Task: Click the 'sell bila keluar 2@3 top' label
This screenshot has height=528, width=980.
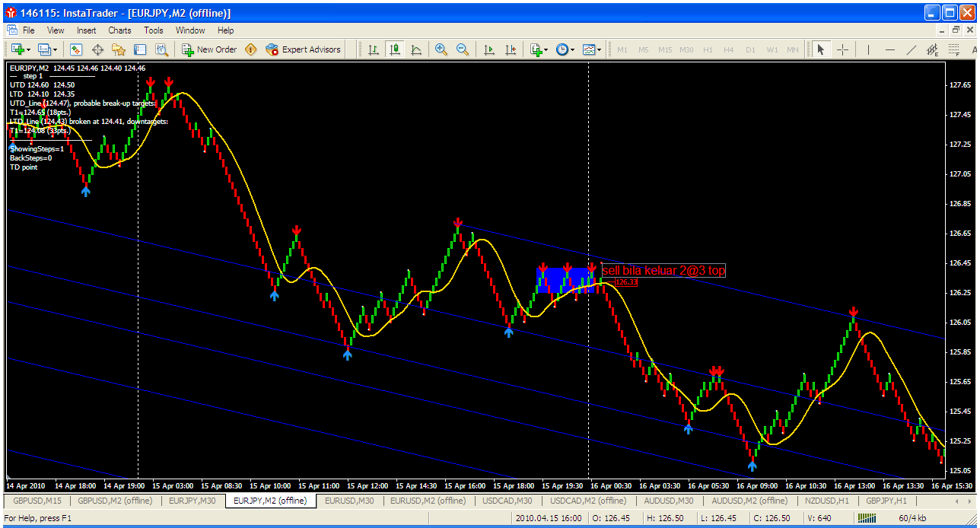Action: pos(663,271)
